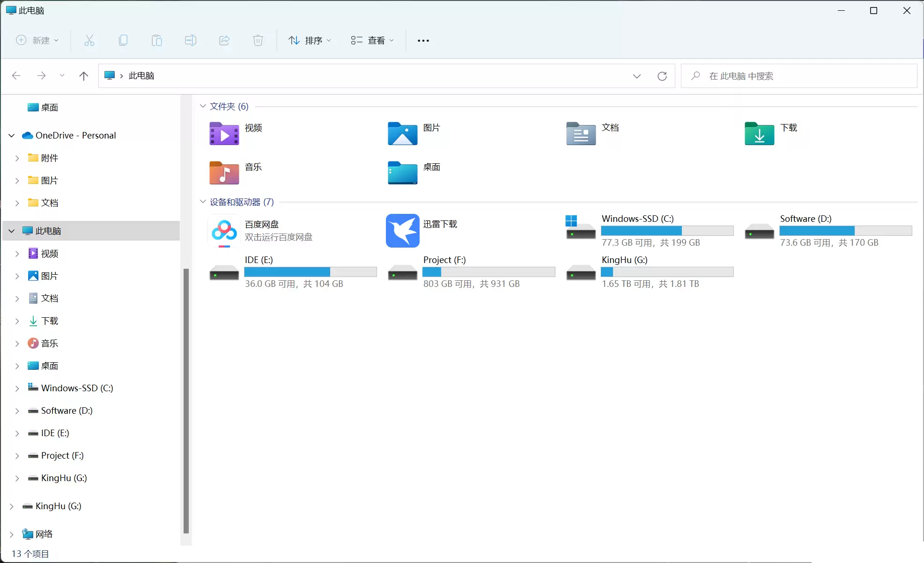Click the Cut scissors icon in toolbar
The image size is (924, 563).
89,40
